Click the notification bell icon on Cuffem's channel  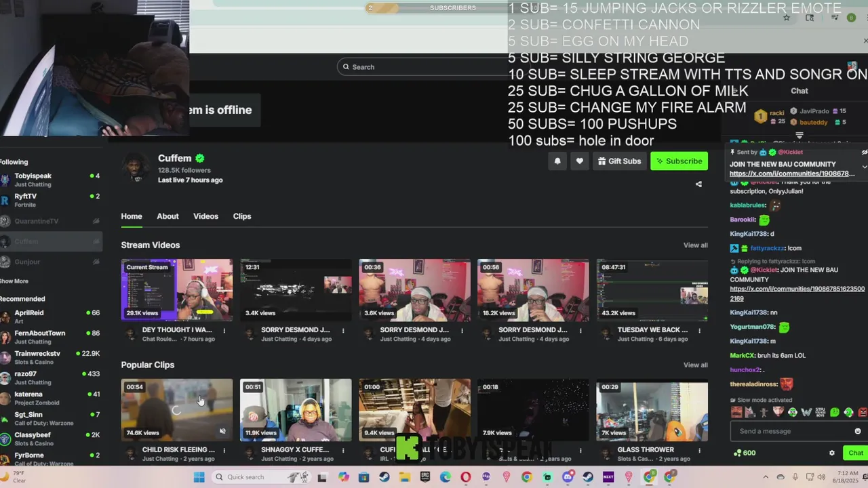[557, 161]
